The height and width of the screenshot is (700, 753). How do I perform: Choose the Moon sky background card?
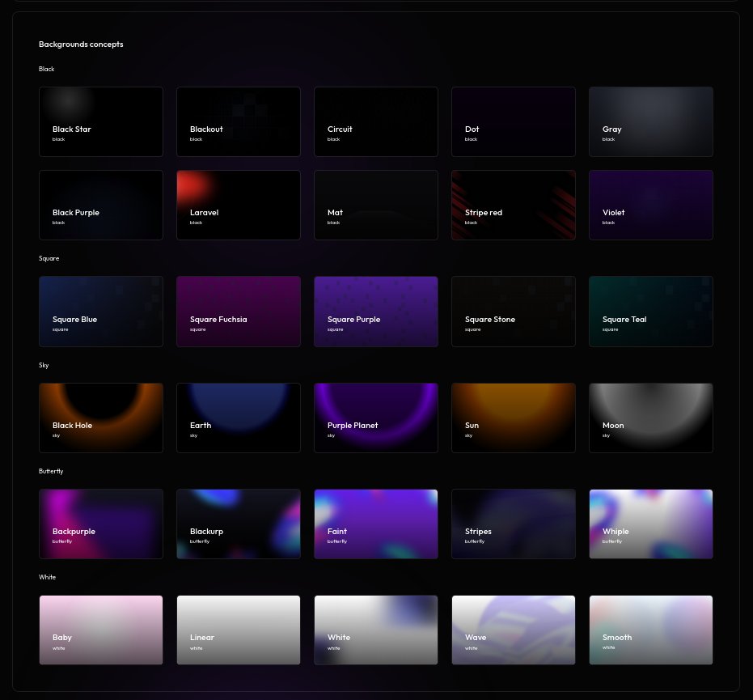click(x=651, y=418)
